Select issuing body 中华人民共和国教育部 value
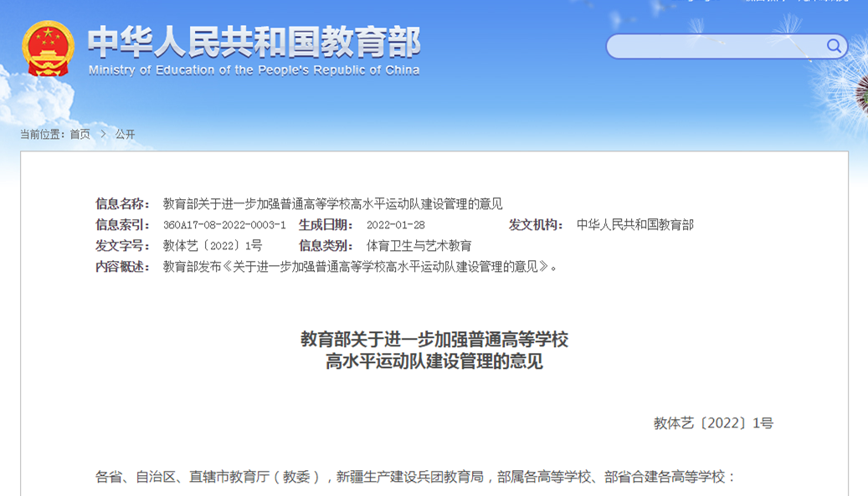This screenshot has height=496, width=868. pyautogui.click(x=635, y=225)
